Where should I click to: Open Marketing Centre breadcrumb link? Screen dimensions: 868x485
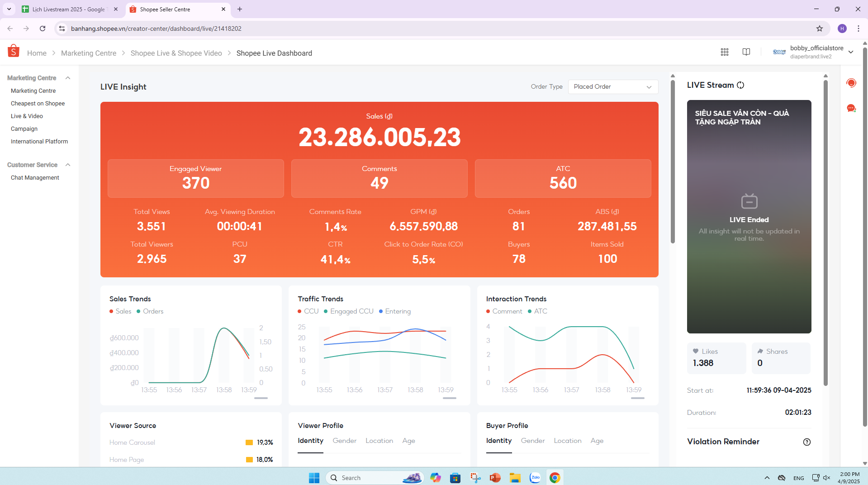click(89, 53)
